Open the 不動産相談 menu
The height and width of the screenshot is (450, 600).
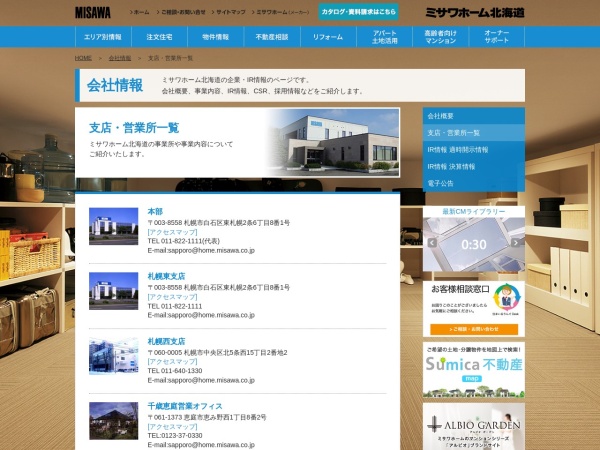point(272,37)
